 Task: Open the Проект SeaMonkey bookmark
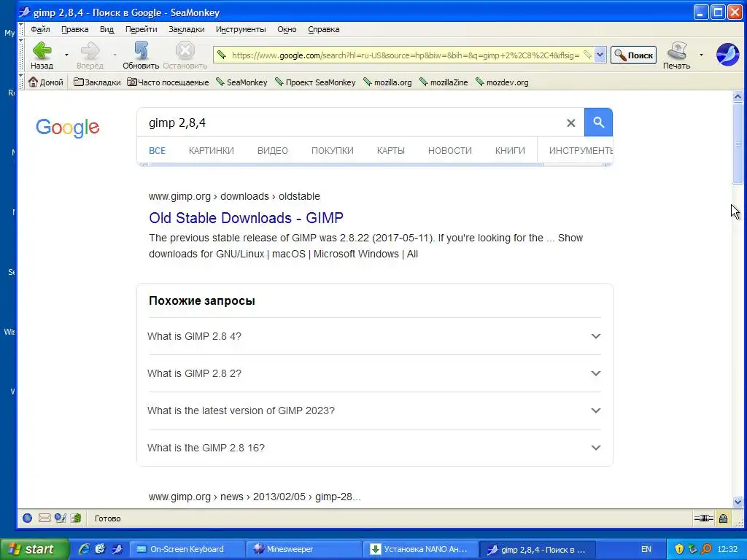pos(315,82)
